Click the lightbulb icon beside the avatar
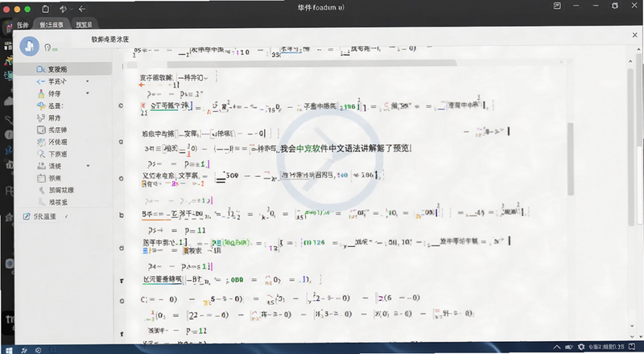 click(47, 47)
